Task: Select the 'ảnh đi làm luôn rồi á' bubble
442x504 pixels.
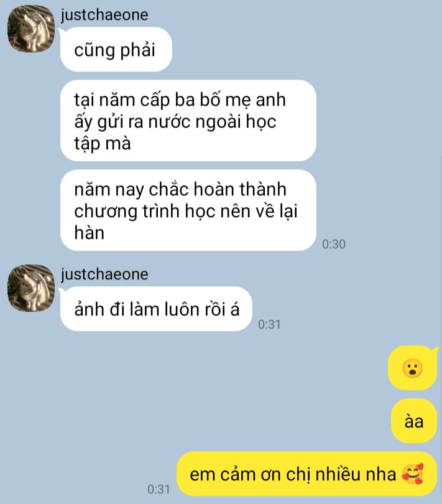Action: [x=156, y=309]
